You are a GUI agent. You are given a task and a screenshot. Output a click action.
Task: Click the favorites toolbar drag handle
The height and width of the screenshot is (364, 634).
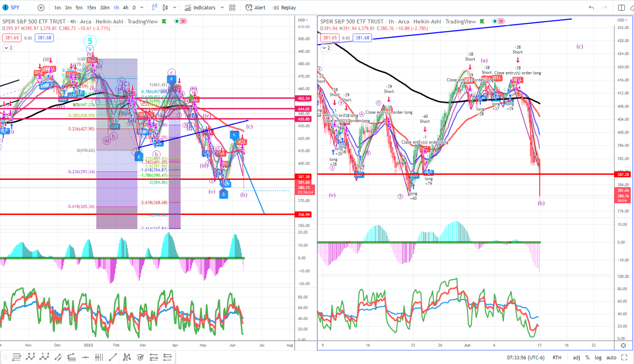[5, 357]
